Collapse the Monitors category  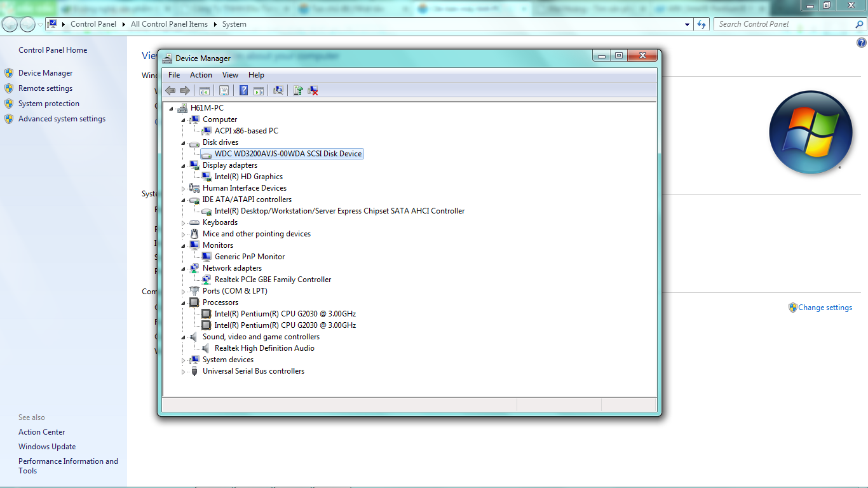coord(184,246)
